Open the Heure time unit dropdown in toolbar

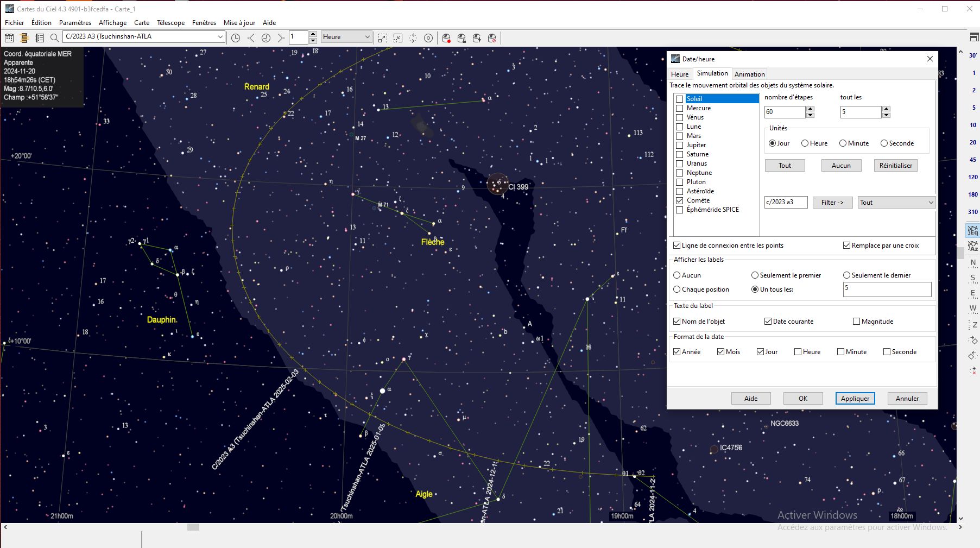(367, 37)
